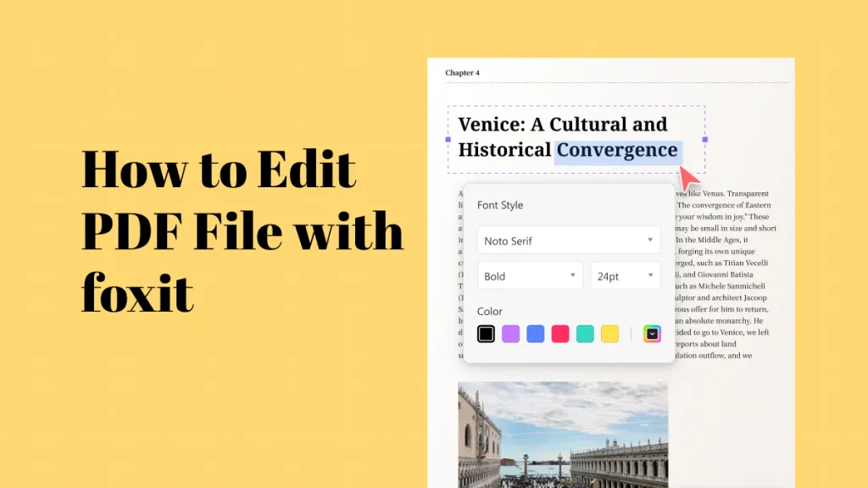Select the red color swatch
The width and height of the screenshot is (868, 488).
560,334
